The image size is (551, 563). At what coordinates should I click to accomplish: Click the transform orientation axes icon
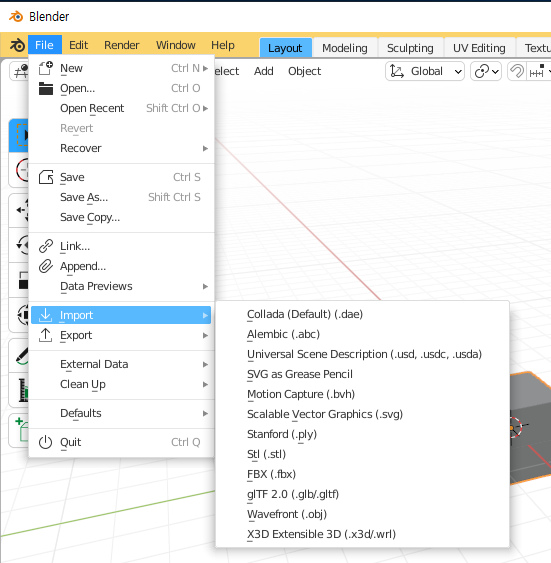(x=397, y=71)
